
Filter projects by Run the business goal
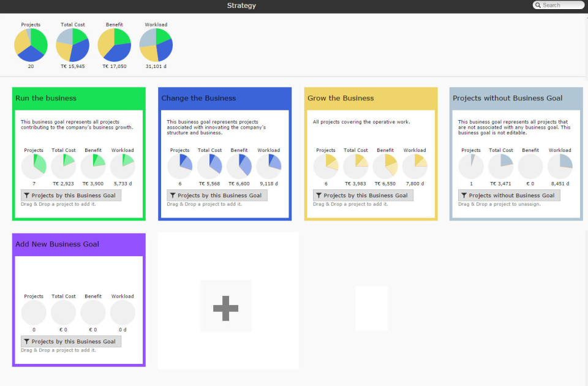(71, 195)
